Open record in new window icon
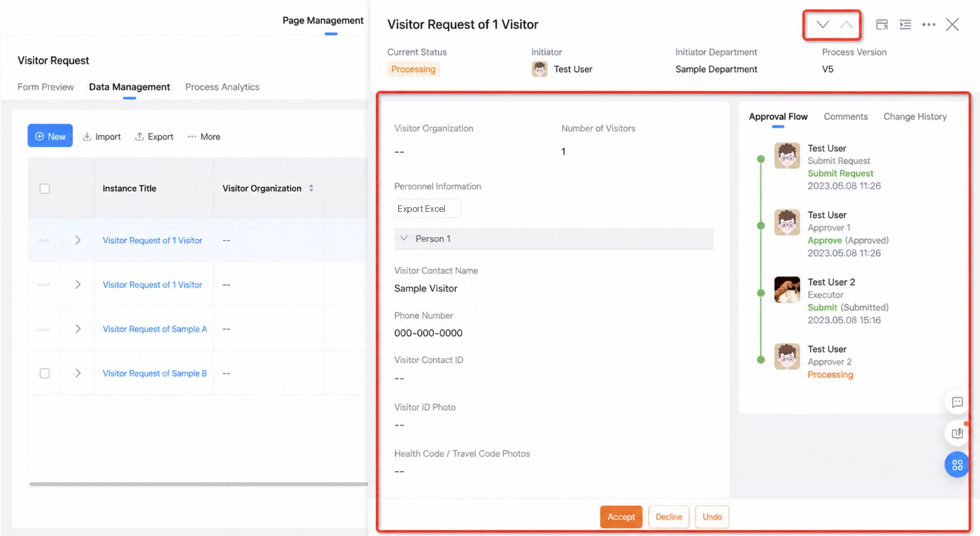This screenshot has width=980, height=536. pos(882,24)
